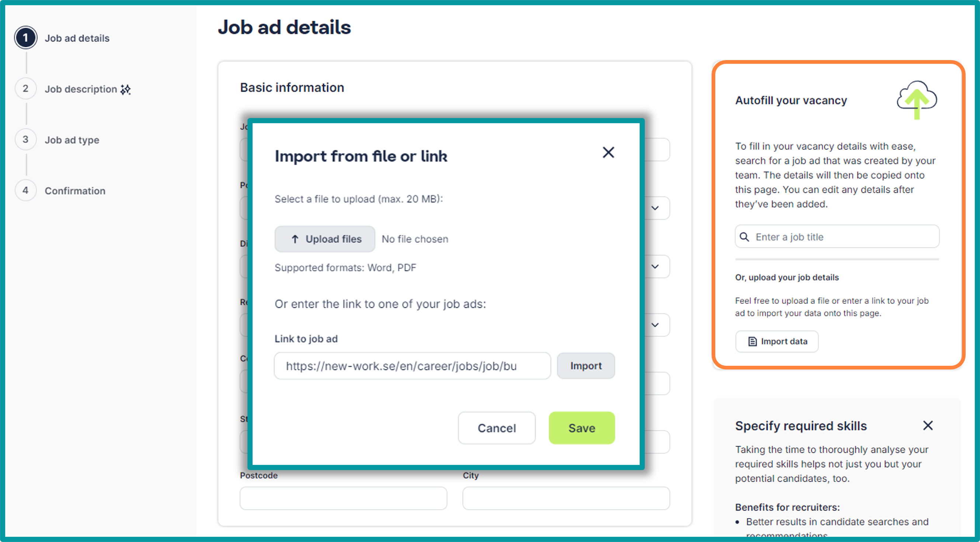Screen dimensions: 980x542
Task: Click the step 4 number circle
Action: tap(25, 190)
